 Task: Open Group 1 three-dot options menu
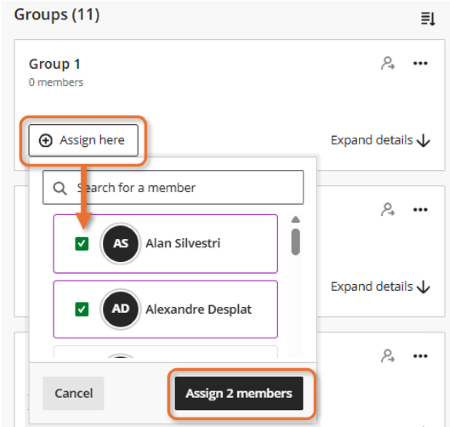point(420,63)
